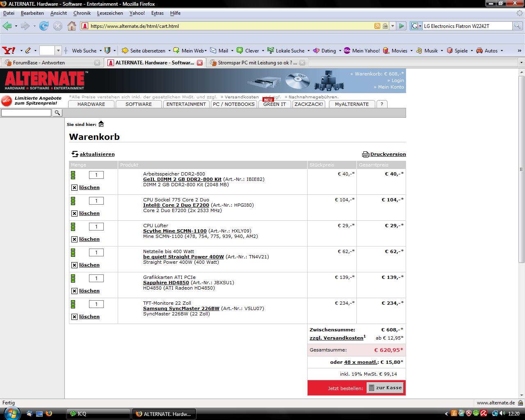
Task: Open the Web Suche dropdown arrow
Action: coord(100,51)
